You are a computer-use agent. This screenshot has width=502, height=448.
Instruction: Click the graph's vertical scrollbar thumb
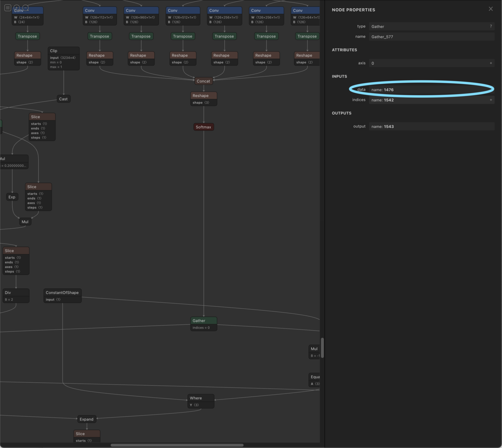click(x=322, y=348)
